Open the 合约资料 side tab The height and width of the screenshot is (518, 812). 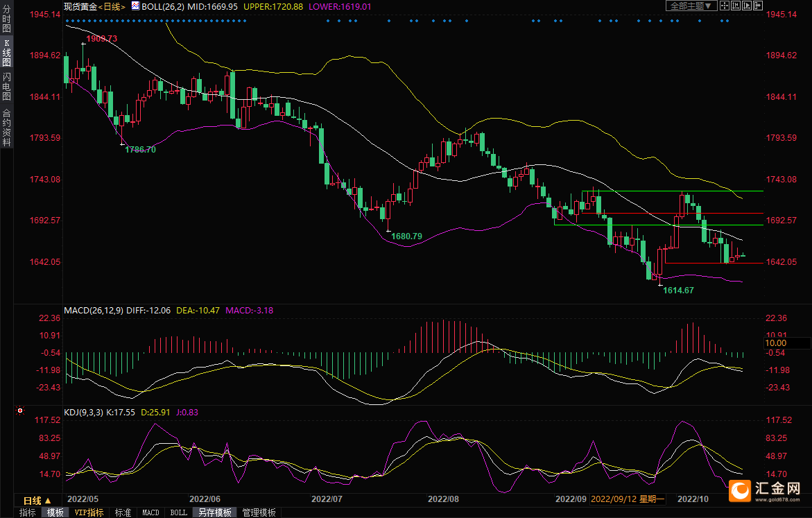point(6,127)
